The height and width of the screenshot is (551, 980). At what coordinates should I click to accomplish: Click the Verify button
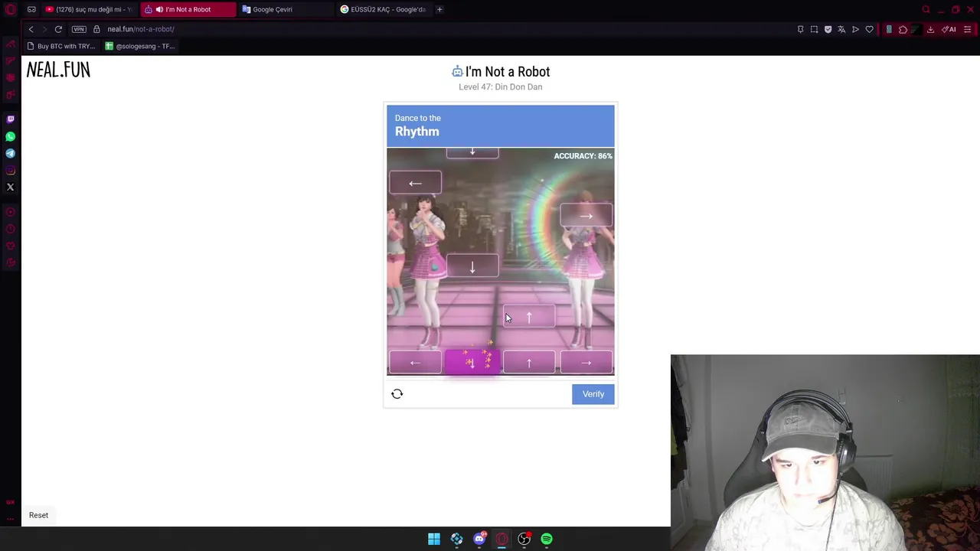[x=593, y=394]
